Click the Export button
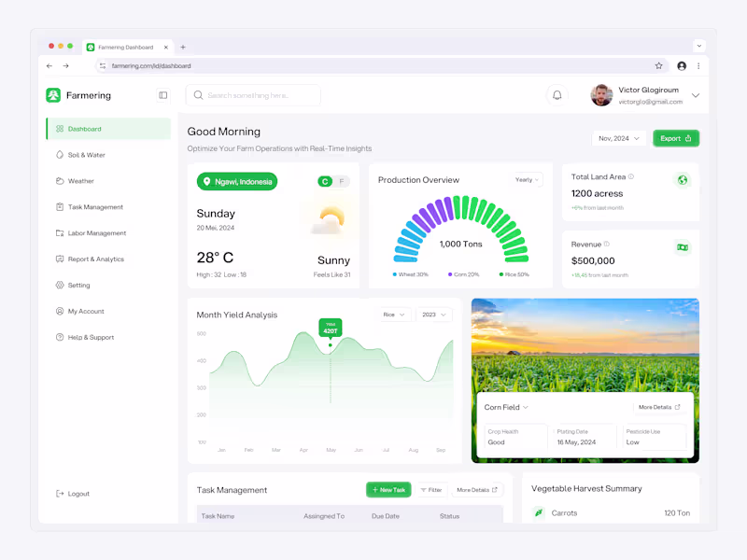Screen dimensions: 747x560 [x=675, y=138]
